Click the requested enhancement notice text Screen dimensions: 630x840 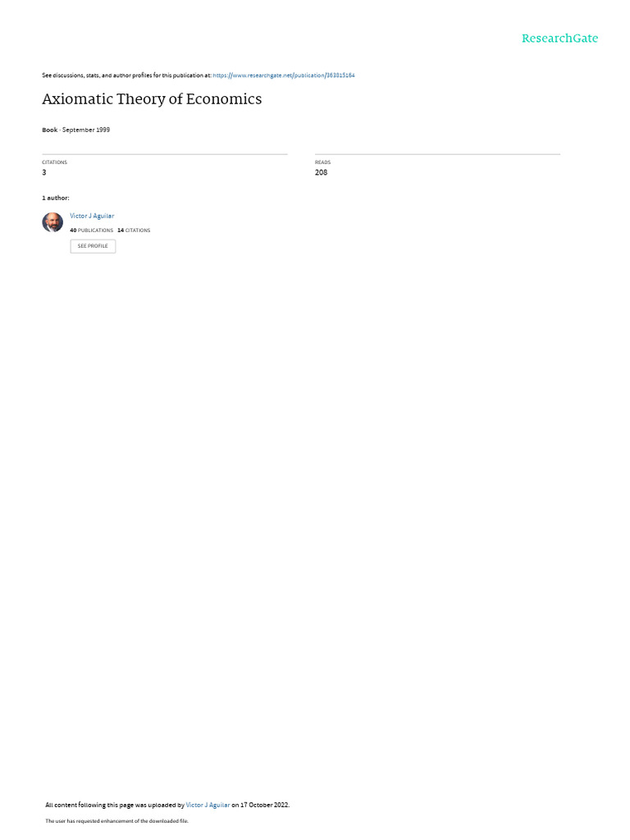pos(116,820)
